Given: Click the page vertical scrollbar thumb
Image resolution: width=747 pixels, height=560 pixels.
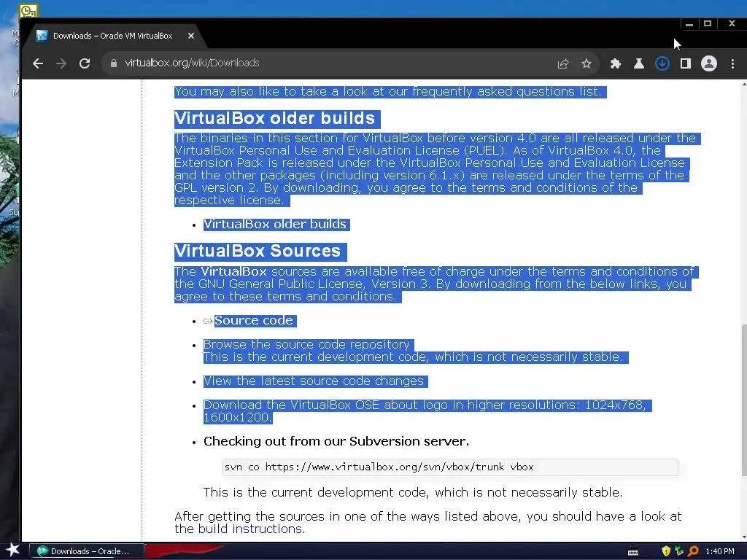Looking at the screenshot, I should (x=743, y=400).
